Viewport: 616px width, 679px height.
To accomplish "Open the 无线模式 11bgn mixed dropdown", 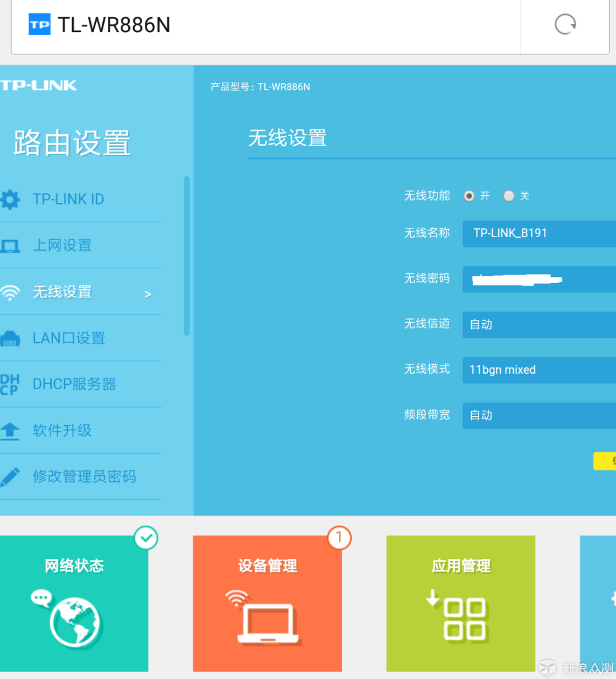I will pyautogui.click(x=539, y=370).
